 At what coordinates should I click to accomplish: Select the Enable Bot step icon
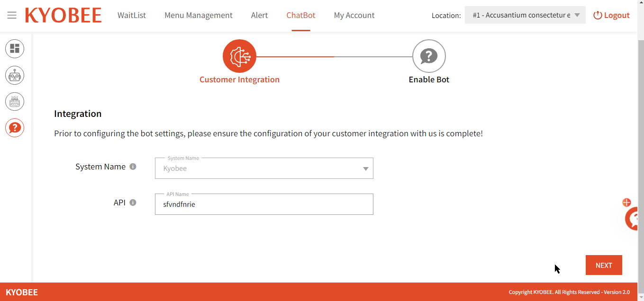click(429, 56)
